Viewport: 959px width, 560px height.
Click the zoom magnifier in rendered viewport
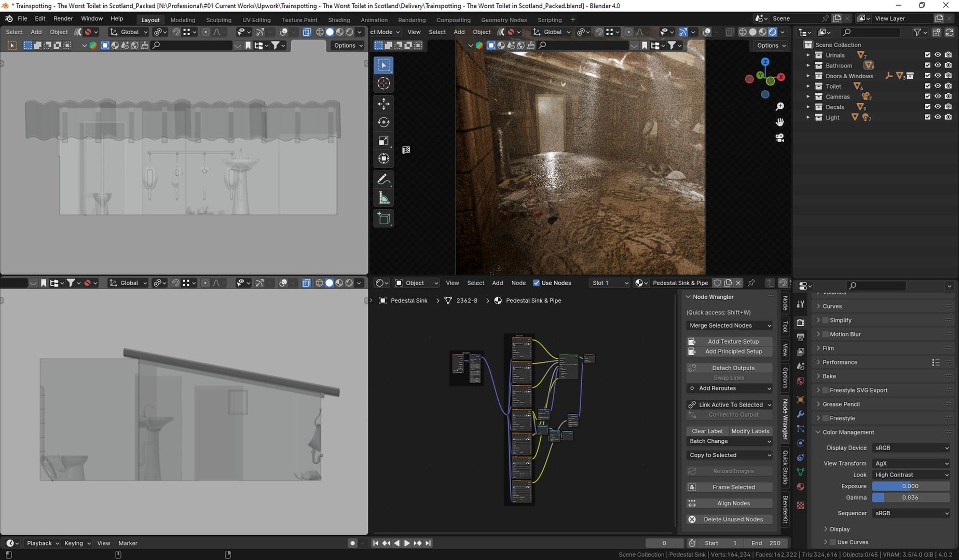click(x=779, y=106)
